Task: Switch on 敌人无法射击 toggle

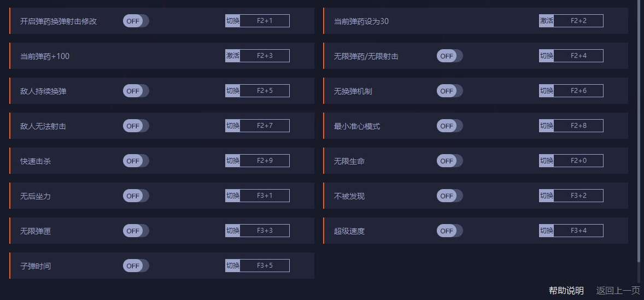Action: 136,126
